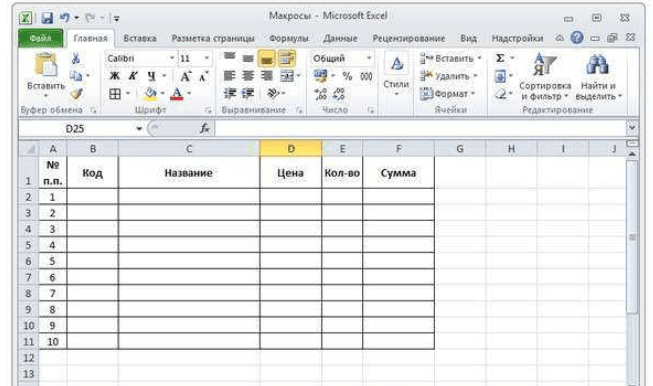Click merge and center icon
The image size is (653, 386).
pos(287,76)
